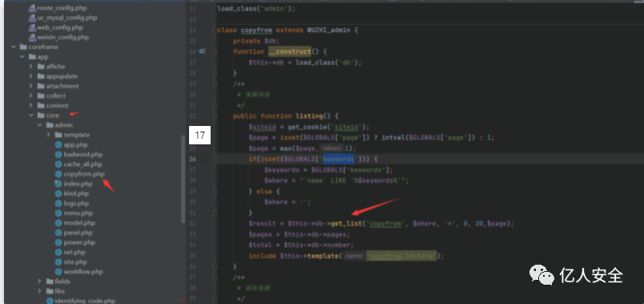Click the override gutter icon beside __construct
Image resolution: width=644 pixels, height=304 pixels.
coord(202,51)
